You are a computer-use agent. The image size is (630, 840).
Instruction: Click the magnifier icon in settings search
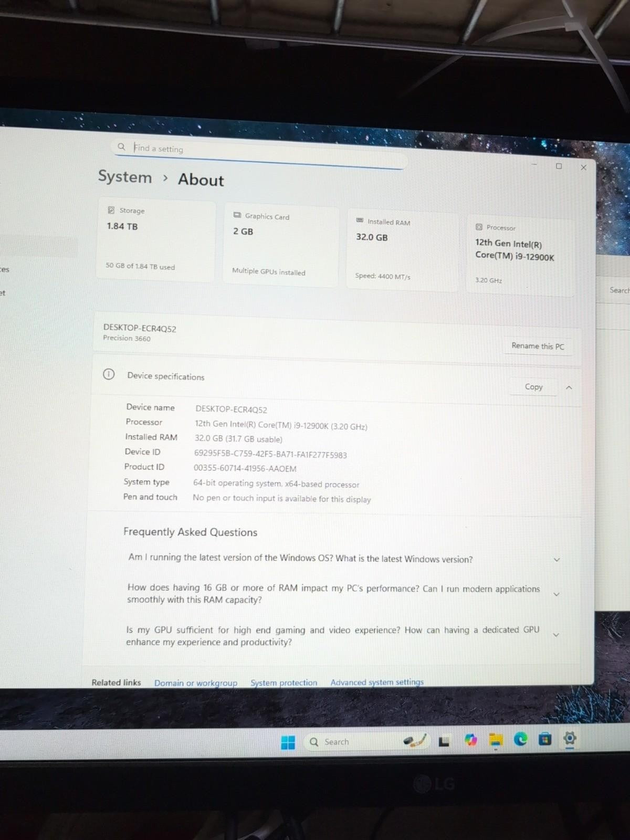(121, 146)
